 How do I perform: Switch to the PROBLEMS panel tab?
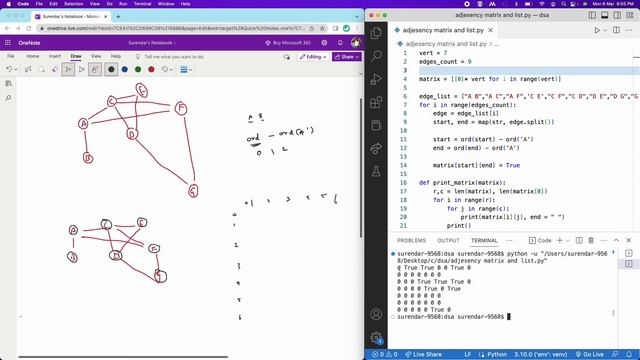coord(411,240)
